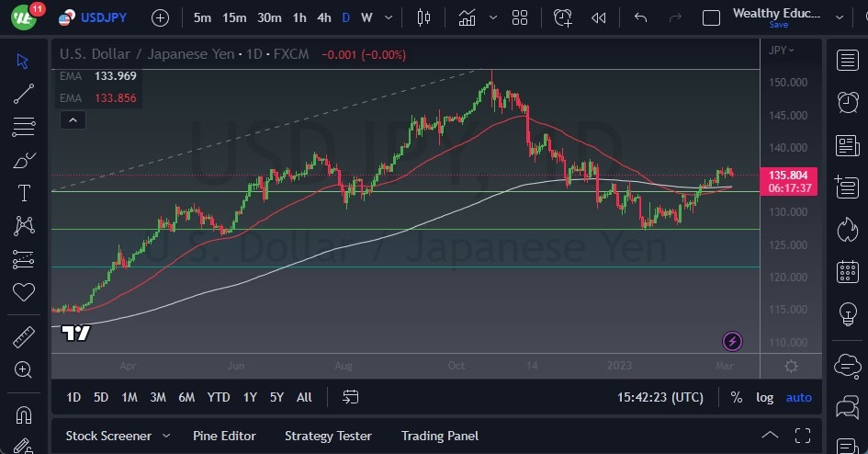868x454 pixels.
Task: Toggle percent scale mode
Action: 736,397
